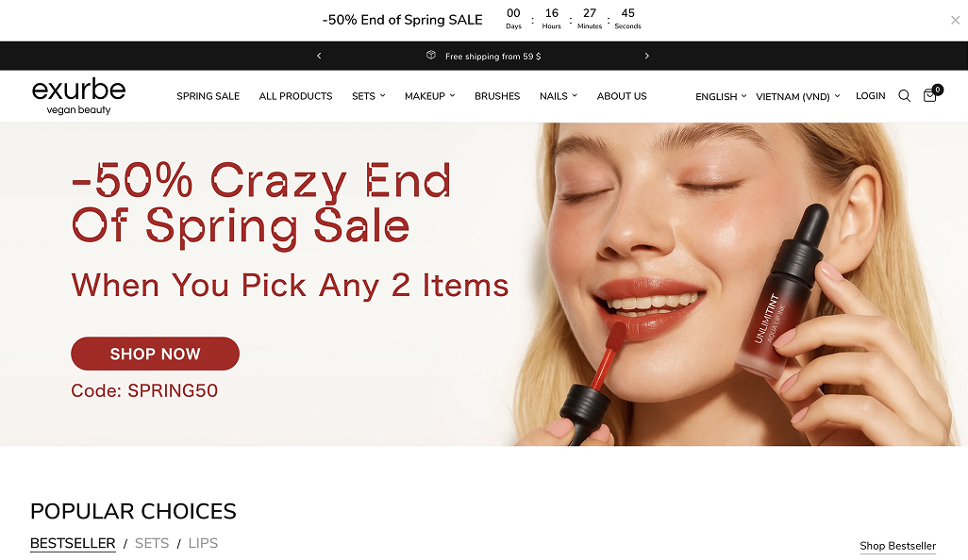Image resolution: width=968 pixels, height=560 pixels.
Task: Open BRUSHES menu item
Action: (497, 96)
